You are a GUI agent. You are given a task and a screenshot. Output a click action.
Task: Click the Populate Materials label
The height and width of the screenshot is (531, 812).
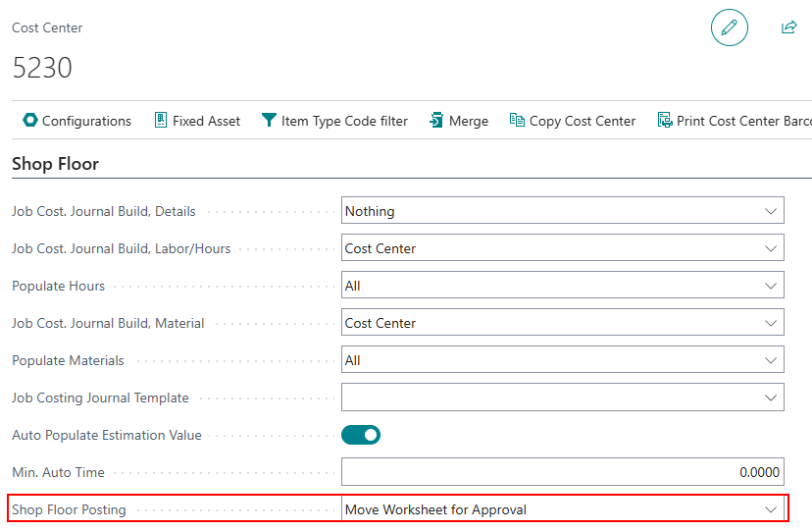pos(68,360)
